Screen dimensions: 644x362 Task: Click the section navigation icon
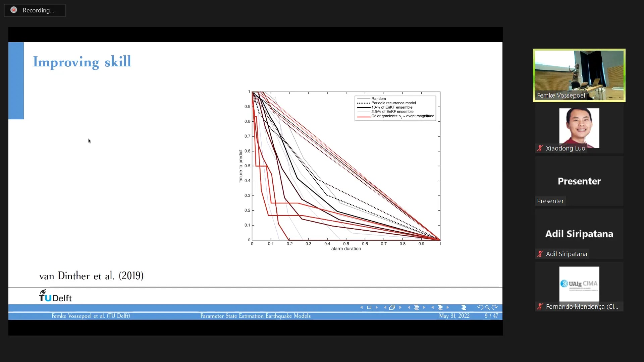tap(440, 307)
